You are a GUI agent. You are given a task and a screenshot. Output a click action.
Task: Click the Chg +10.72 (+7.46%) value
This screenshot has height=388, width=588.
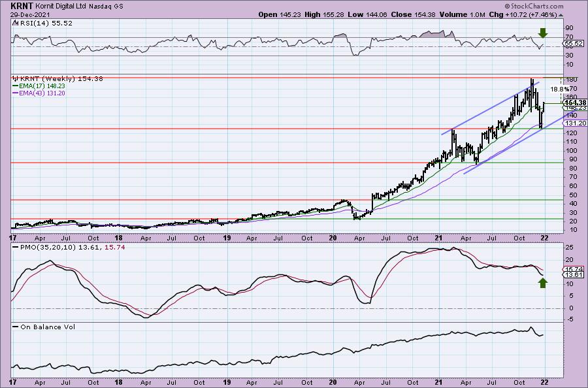click(523, 14)
